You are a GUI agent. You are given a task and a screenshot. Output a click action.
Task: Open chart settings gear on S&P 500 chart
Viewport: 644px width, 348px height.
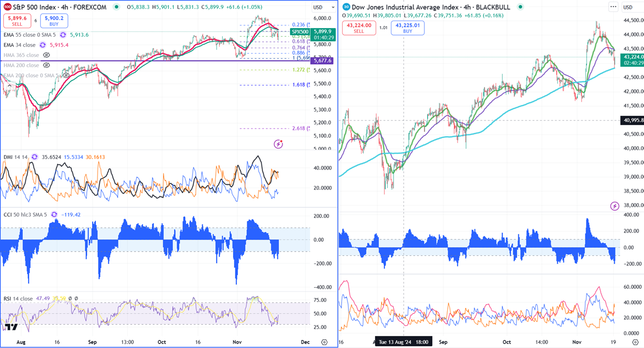324,342
